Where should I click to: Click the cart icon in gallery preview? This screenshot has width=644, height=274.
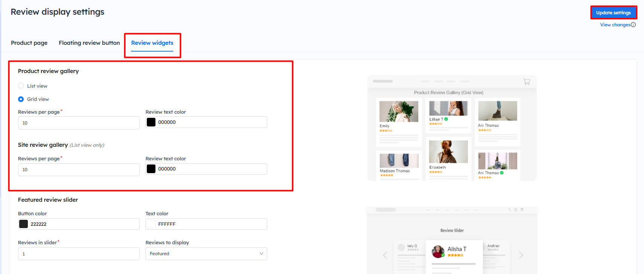(527, 82)
